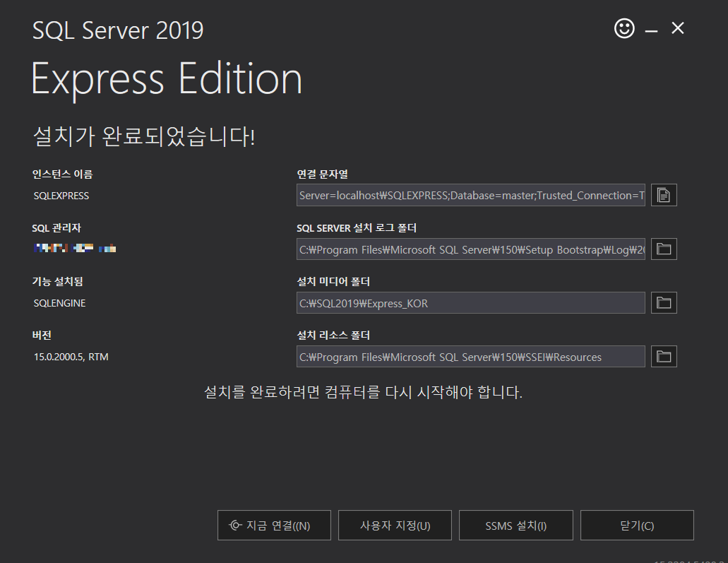Image resolution: width=728 pixels, height=563 pixels.
Task: Click the SSMS 설치(I) button
Action: point(516,526)
